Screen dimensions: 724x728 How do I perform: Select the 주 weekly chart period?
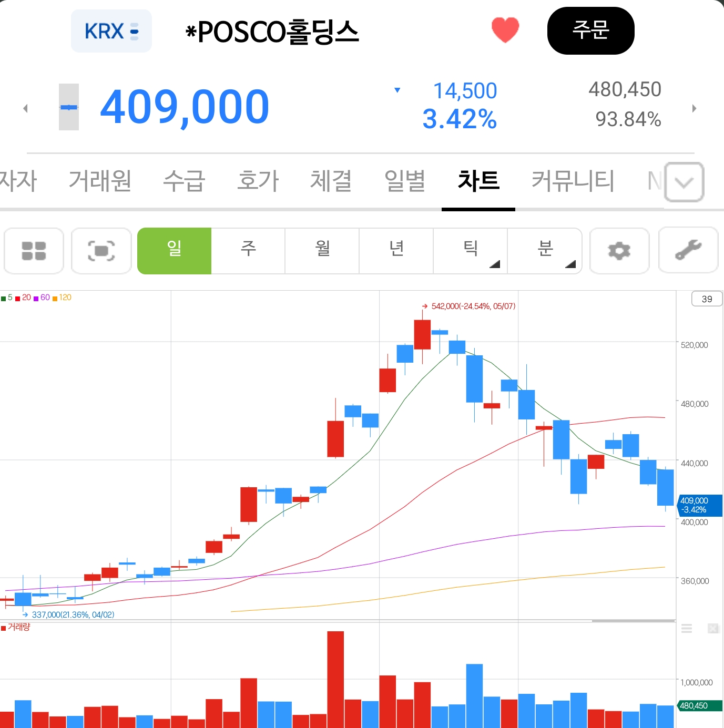click(248, 251)
